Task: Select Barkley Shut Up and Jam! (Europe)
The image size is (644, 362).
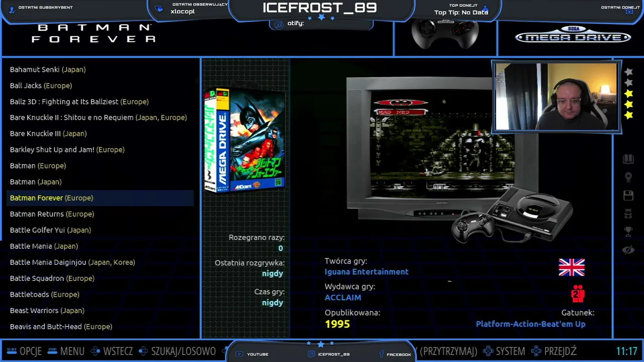Action: coord(67,150)
